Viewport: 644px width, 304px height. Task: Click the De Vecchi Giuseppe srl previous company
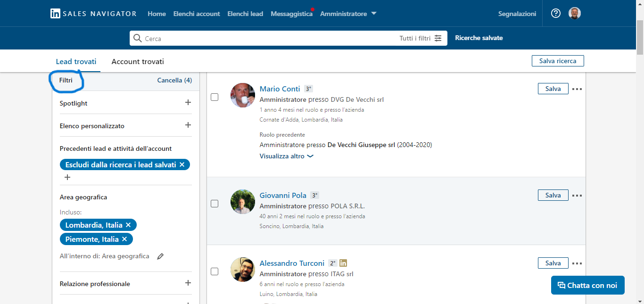(361, 145)
